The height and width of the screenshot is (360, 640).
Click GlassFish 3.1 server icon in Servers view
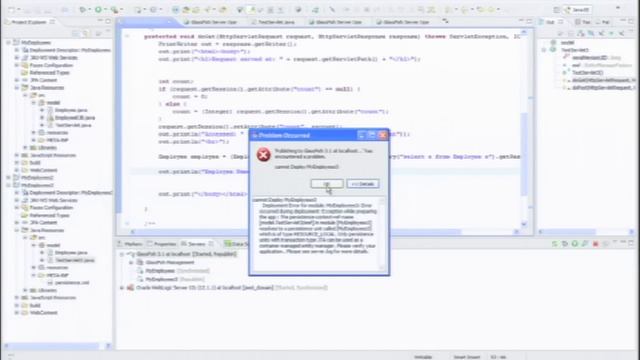[x=131, y=254]
